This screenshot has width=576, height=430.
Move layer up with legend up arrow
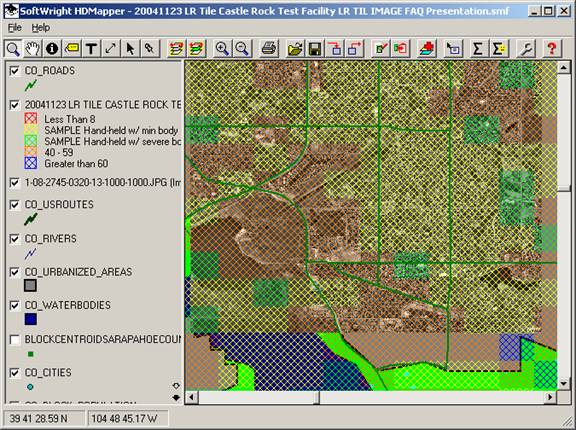pos(176,386)
